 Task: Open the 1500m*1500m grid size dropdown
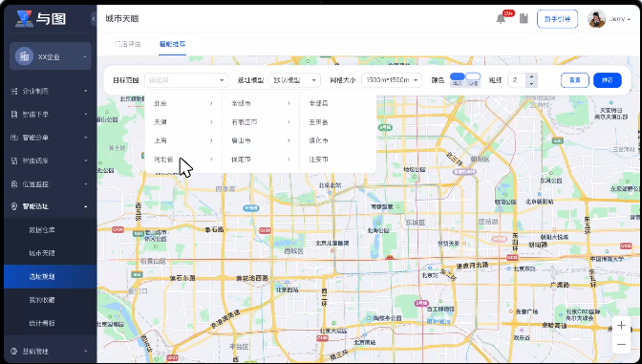click(x=392, y=80)
